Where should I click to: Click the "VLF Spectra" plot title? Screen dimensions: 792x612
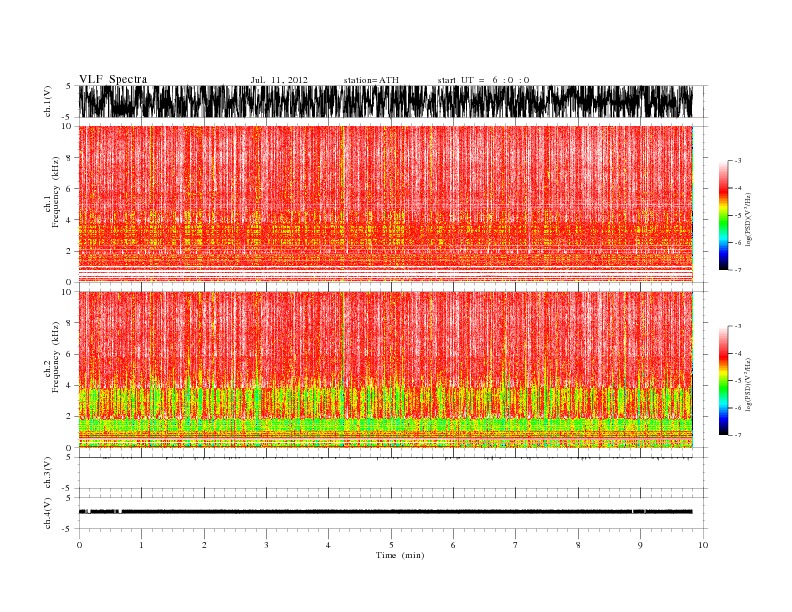(x=113, y=79)
